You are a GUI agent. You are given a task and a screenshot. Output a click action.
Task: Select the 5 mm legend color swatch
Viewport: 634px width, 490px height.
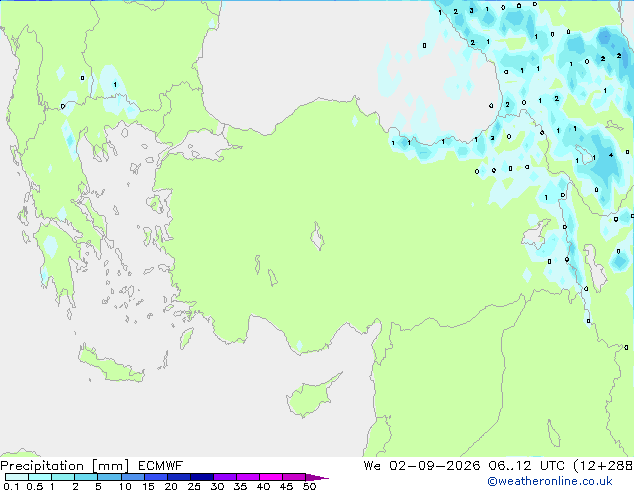click(109, 477)
